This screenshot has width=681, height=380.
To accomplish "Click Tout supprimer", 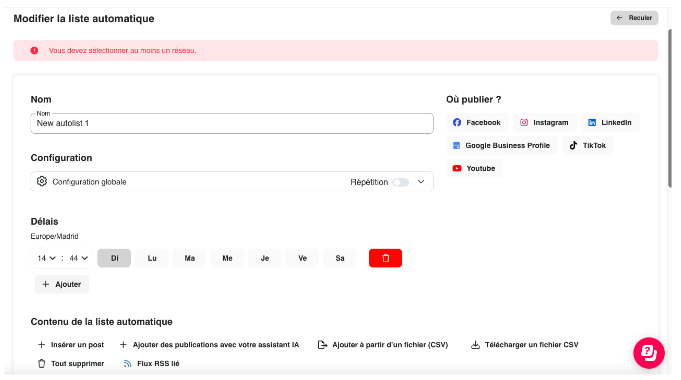I will (71, 363).
